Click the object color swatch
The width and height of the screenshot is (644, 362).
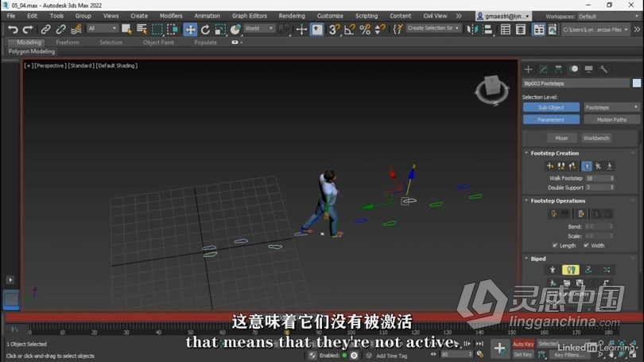tap(637, 83)
